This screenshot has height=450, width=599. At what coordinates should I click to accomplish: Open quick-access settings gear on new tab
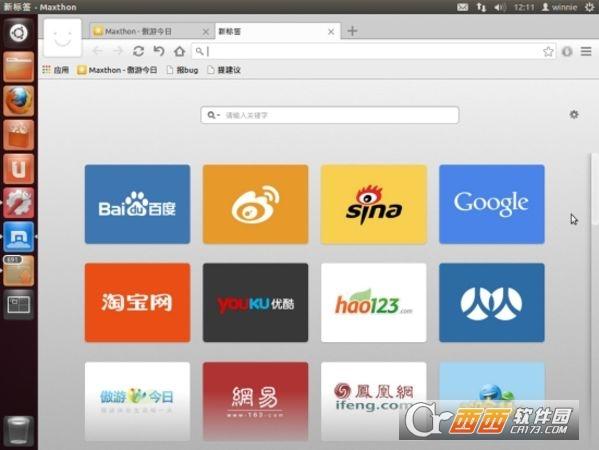pos(574,114)
